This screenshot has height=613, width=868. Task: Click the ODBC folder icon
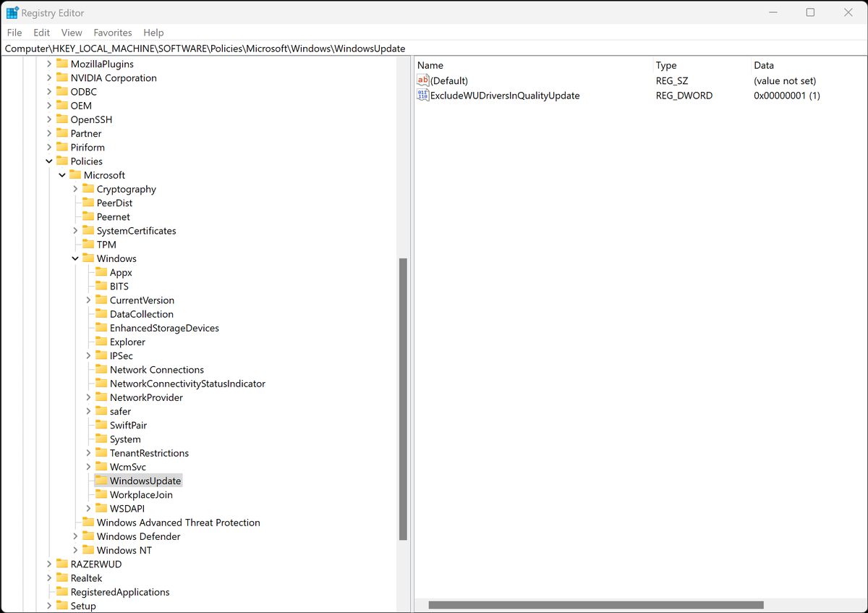pos(62,91)
